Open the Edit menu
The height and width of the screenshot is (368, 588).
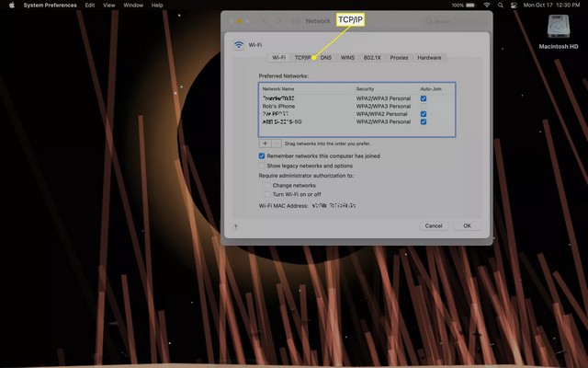point(90,6)
